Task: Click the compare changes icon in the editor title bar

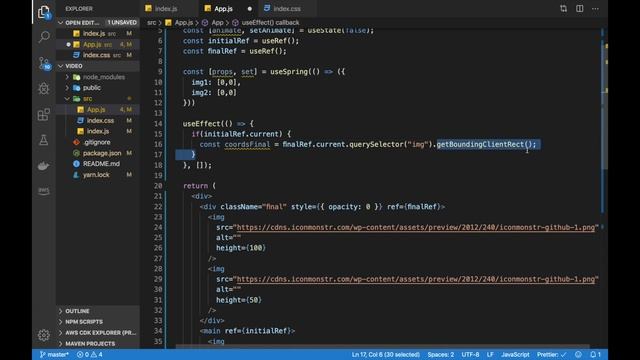Action: [563, 9]
